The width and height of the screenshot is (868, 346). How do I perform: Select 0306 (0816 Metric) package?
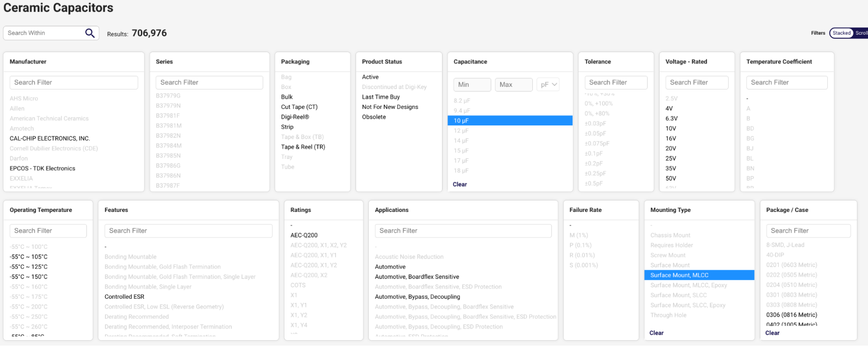coord(792,315)
